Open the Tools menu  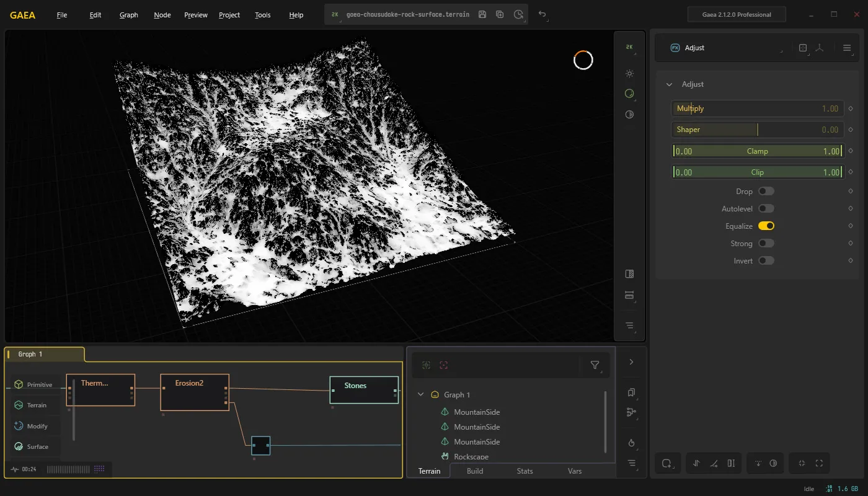(x=263, y=15)
